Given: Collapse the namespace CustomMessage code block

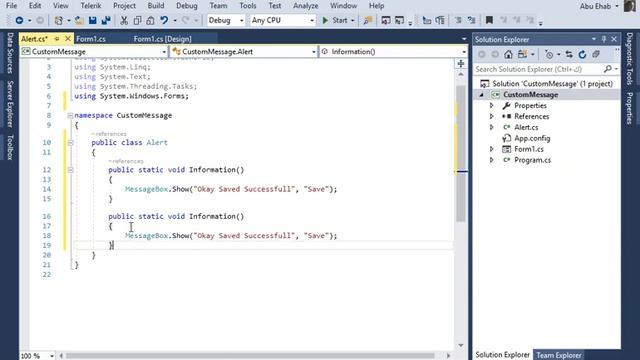Looking at the screenshot, I should click(70, 116).
